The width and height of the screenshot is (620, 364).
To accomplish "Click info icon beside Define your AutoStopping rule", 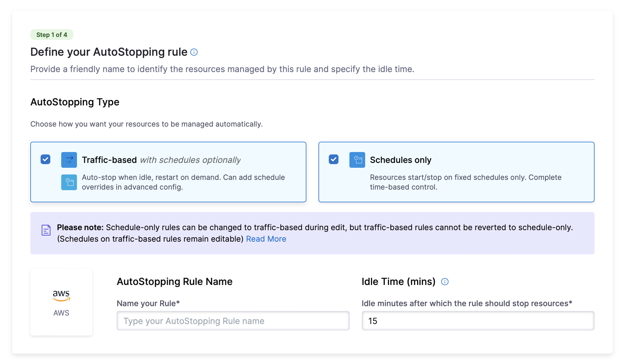I will tap(194, 52).
